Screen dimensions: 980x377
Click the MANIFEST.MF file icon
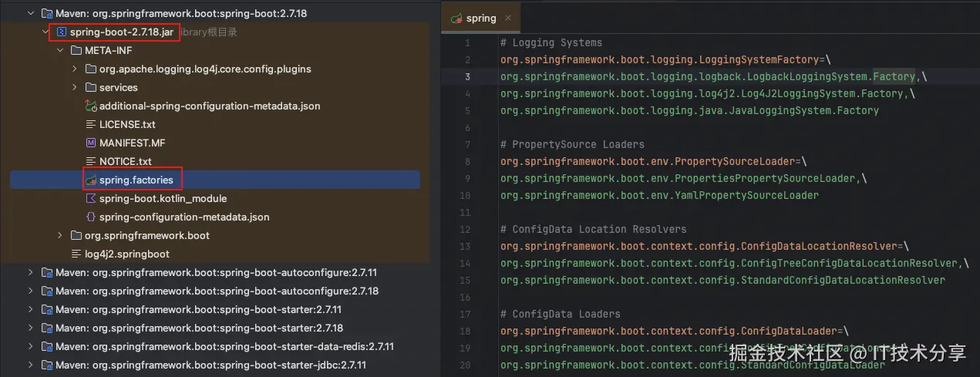91,143
